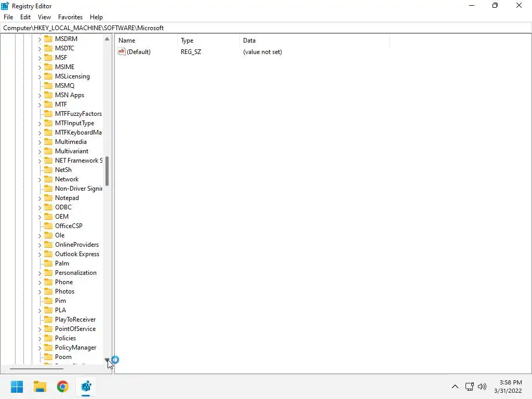The height and width of the screenshot is (399, 532).
Task: Select the Ole folder icon
Action: (x=48, y=235)
